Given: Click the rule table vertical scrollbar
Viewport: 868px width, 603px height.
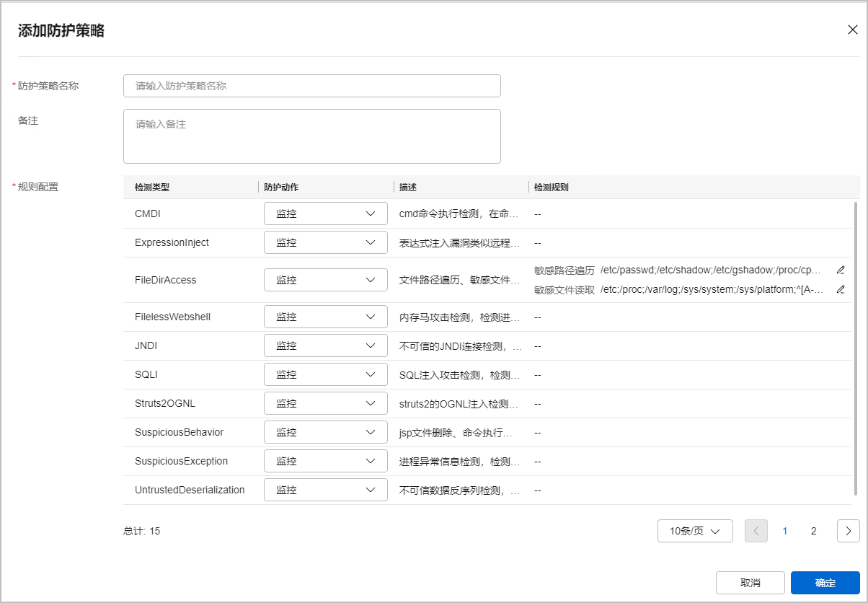Looking at the screenshot, I should point(856,348).
